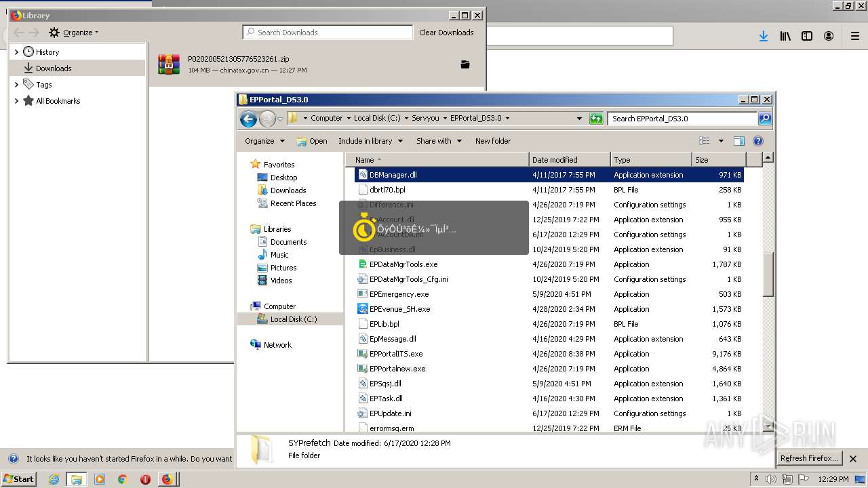The height and width of the screenshot is (488, 868).
Task: Select EPPortalITS.exe file
Action: 549,354
